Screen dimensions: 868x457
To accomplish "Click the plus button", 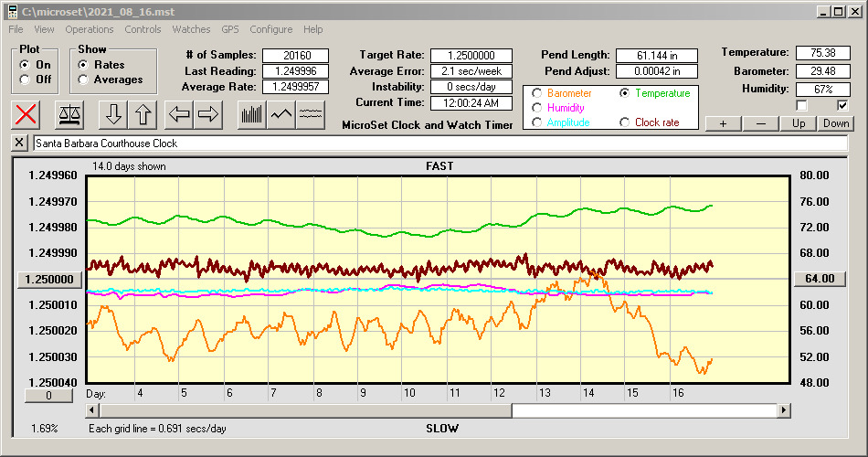I will [723, 123].
